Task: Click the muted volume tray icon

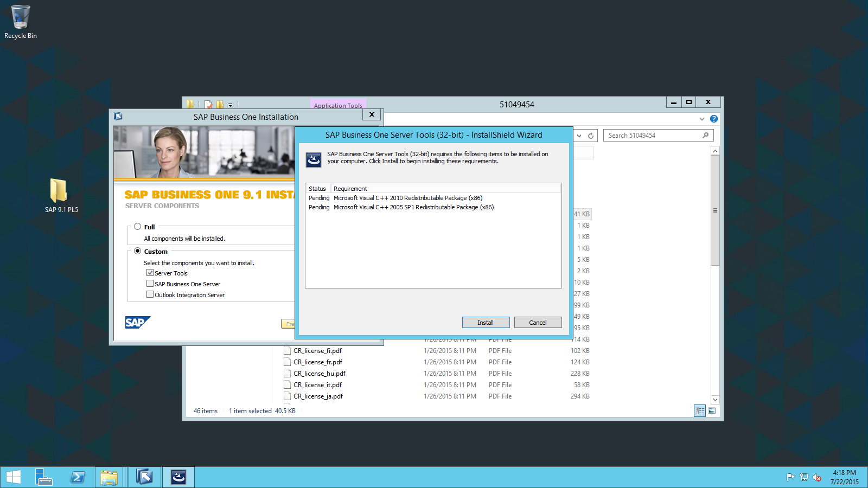Action: pyautogui.click(x=817, y=477)
